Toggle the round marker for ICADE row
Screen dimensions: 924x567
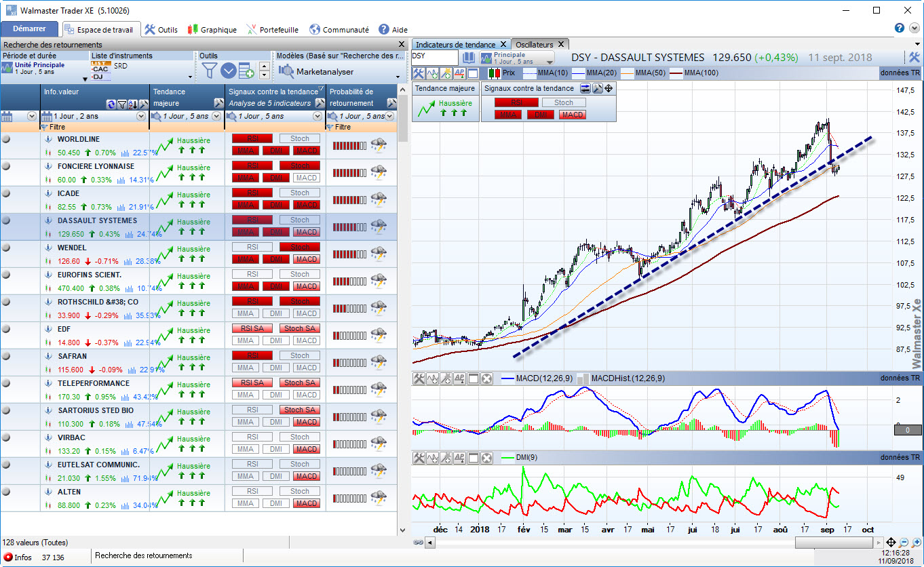click(6, 193)
